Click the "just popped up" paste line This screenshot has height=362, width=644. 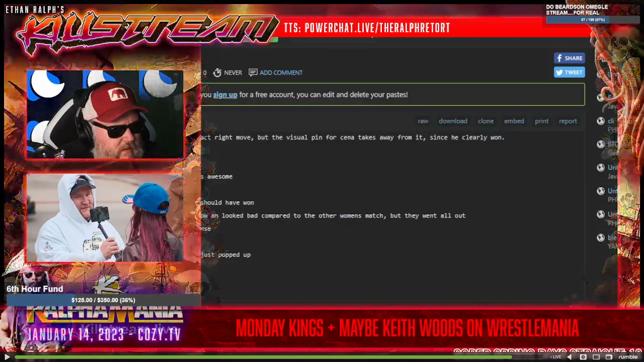click(x=226, y=255)
